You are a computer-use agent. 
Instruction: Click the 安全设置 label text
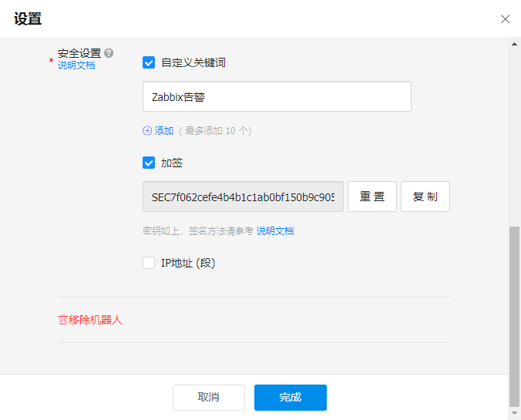[x=79, y=53]
